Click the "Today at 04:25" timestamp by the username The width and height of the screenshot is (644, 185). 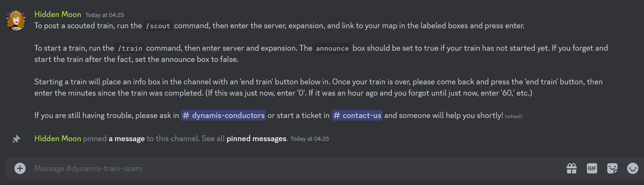coord(105,15)
